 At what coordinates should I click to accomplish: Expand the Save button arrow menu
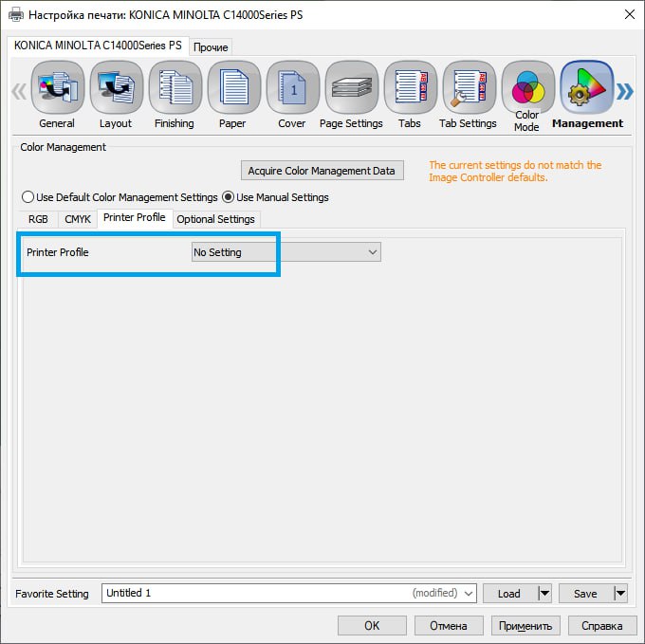[x=620, y=593]
